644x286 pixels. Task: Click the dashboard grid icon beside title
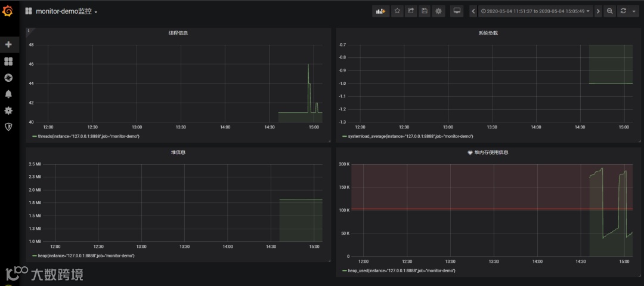point(29,11)
